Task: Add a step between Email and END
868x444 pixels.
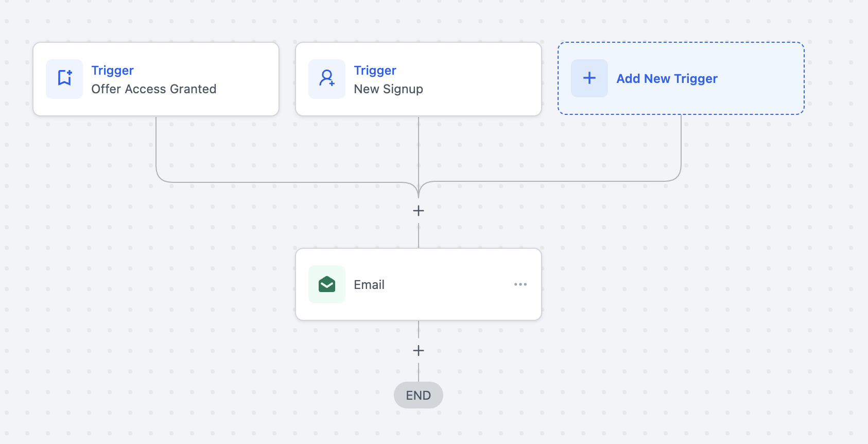Action: (419, 351)
